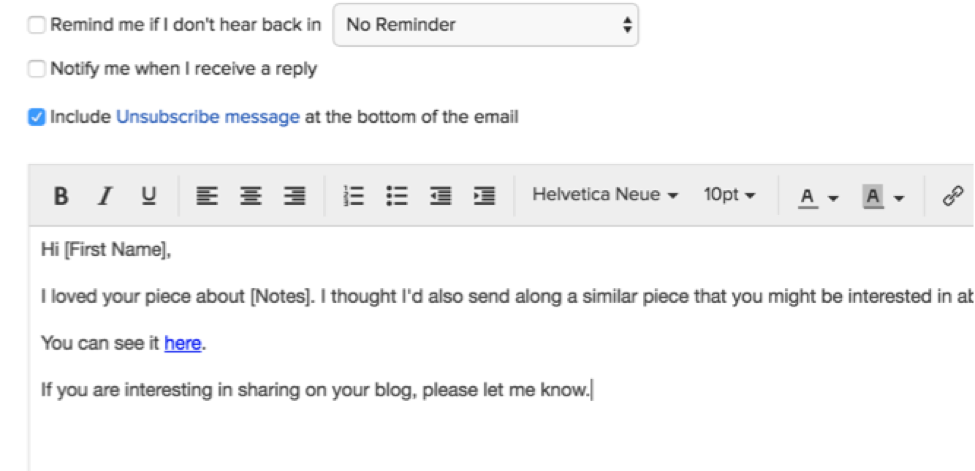Insert a bulleted list

[397, 196]
